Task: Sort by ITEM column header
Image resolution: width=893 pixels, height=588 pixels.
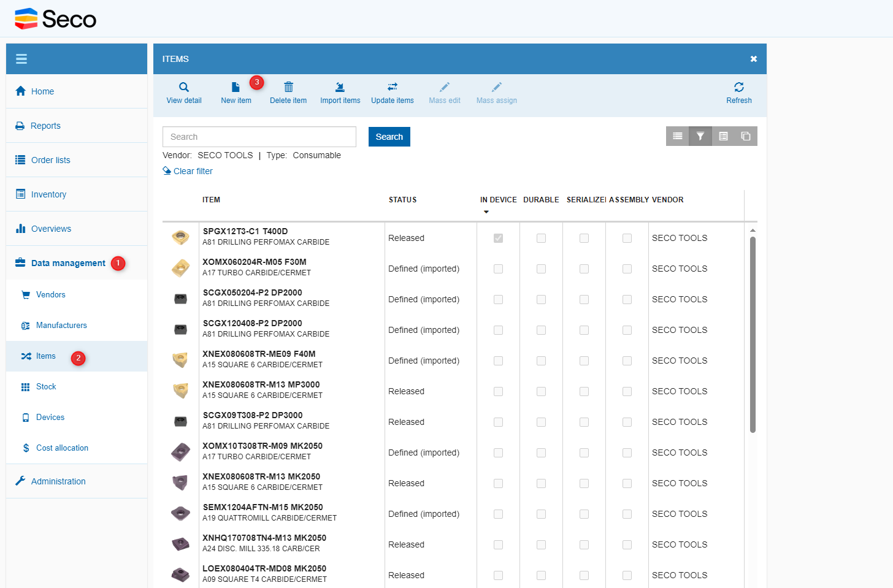Action: tap(211, 200)
